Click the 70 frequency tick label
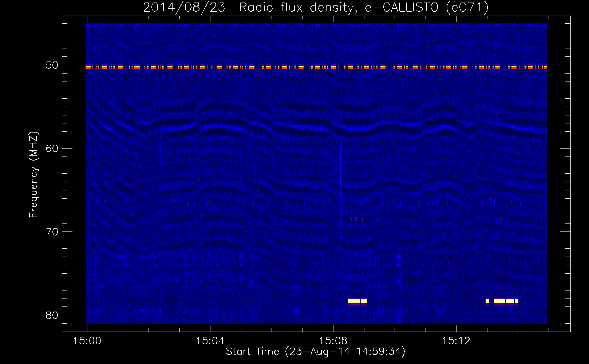 (52, 232)
